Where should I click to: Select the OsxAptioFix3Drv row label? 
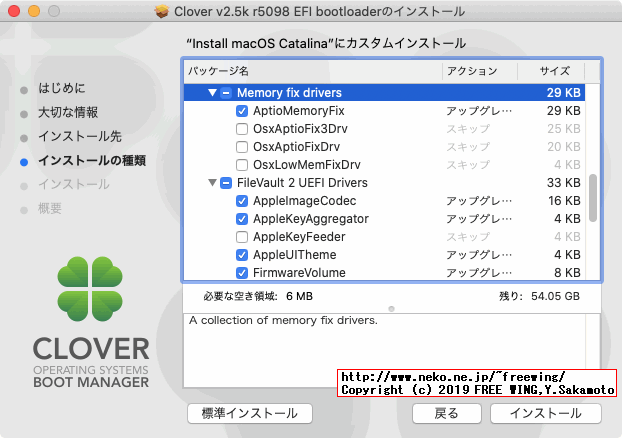[x=300, y=129]
